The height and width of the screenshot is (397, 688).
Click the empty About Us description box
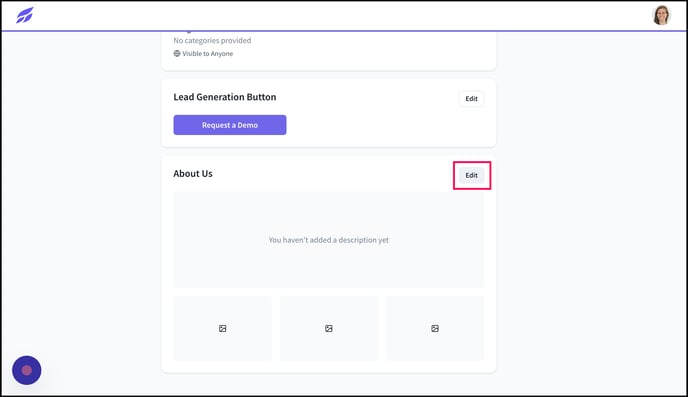tap(329, 240)
